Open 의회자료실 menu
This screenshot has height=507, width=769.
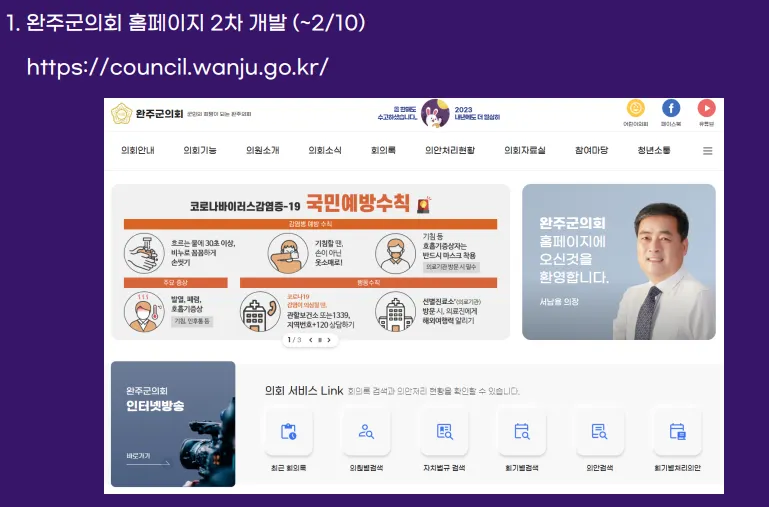tap(525, 151)
